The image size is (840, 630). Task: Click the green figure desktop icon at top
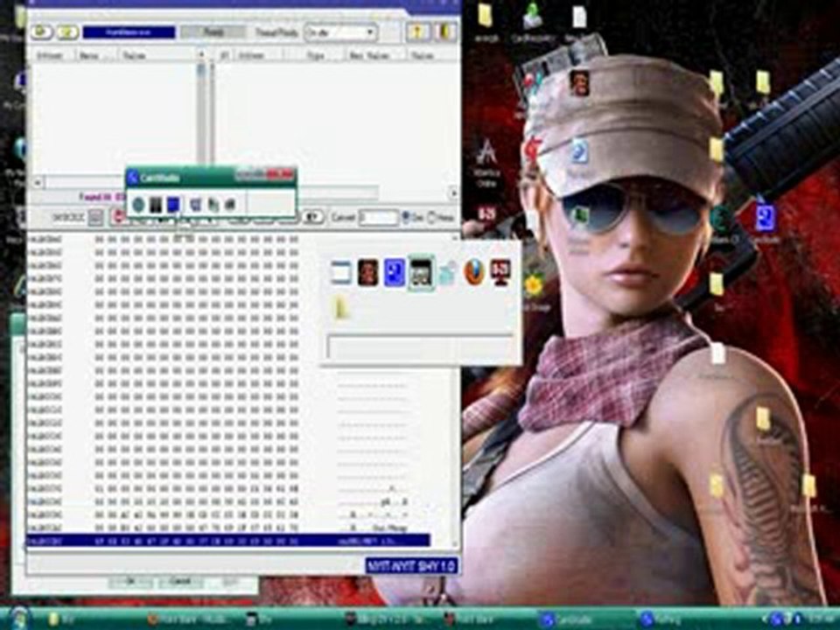tap(533, 16)
